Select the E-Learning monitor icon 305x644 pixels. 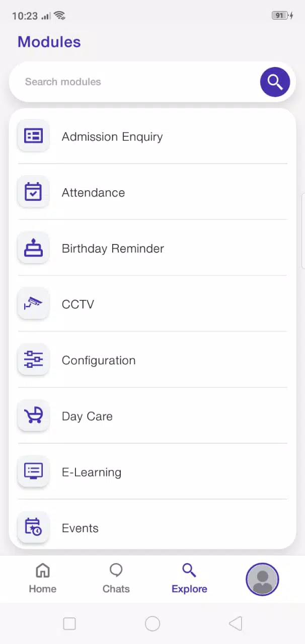pyautogui.click(x=34, y=471)
